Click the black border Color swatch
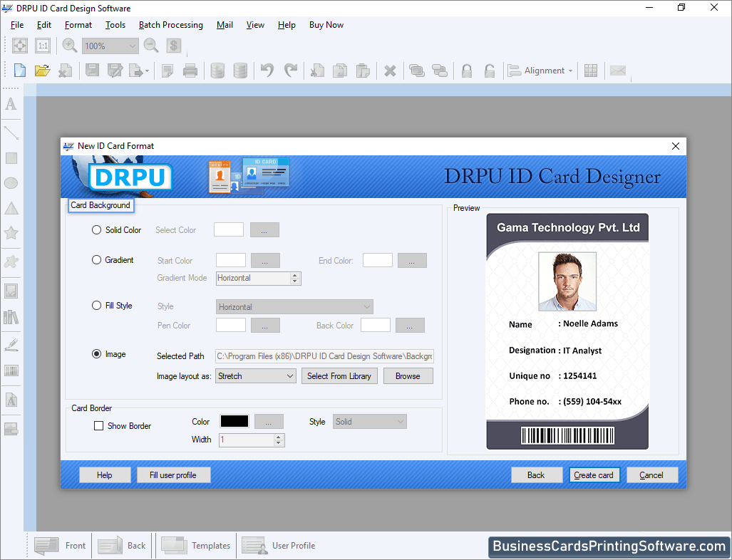The image size is (732, 560). [234, 421]
